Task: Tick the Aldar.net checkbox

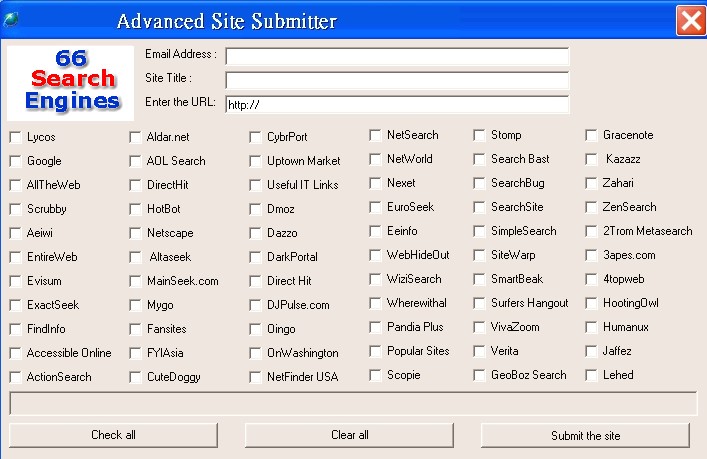Action: [135, 137]
